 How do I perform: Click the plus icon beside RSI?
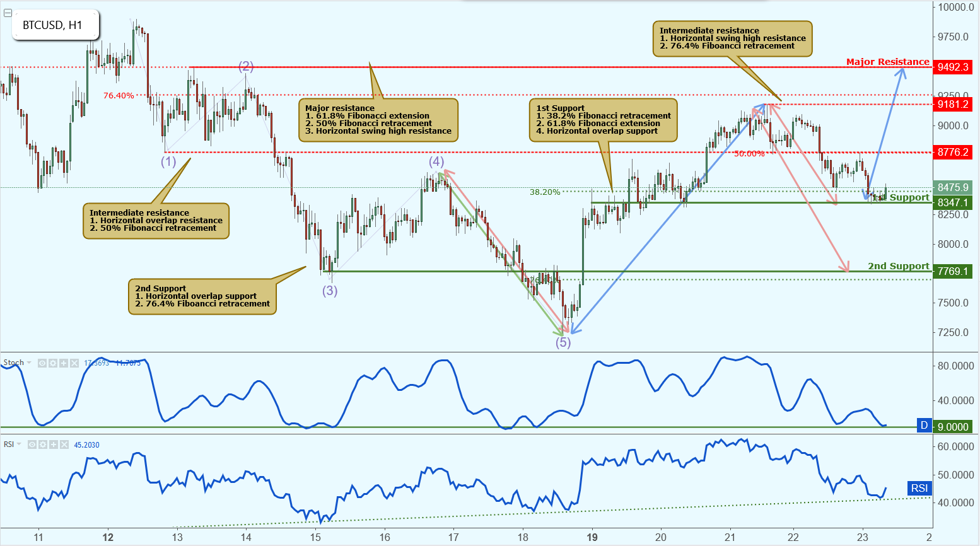point(54,444)
